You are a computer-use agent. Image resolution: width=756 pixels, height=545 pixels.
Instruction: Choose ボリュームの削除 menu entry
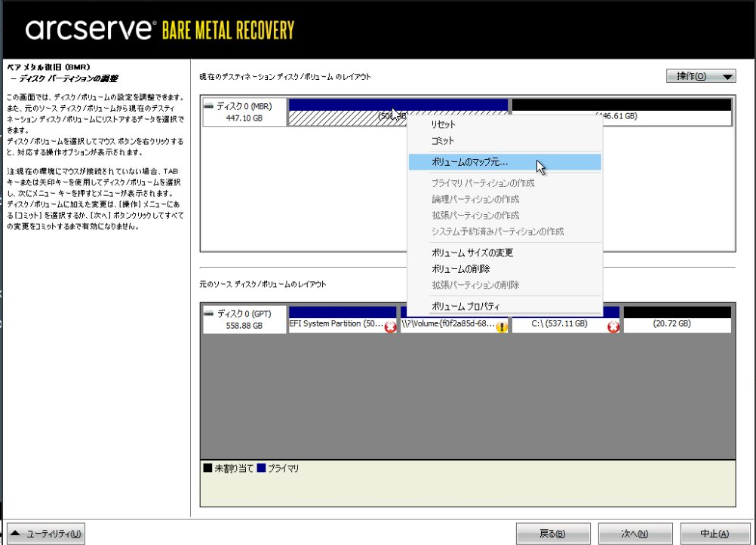point(505,269)
